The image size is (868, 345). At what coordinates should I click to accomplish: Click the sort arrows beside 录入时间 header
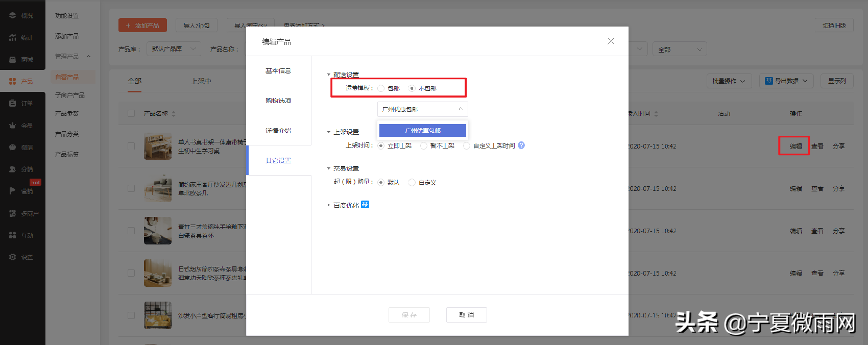656,114
